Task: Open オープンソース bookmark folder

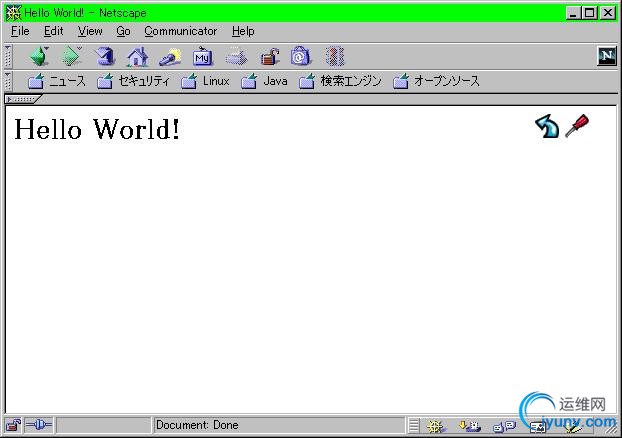Action: pyautogui.click(x=436, y=81)
